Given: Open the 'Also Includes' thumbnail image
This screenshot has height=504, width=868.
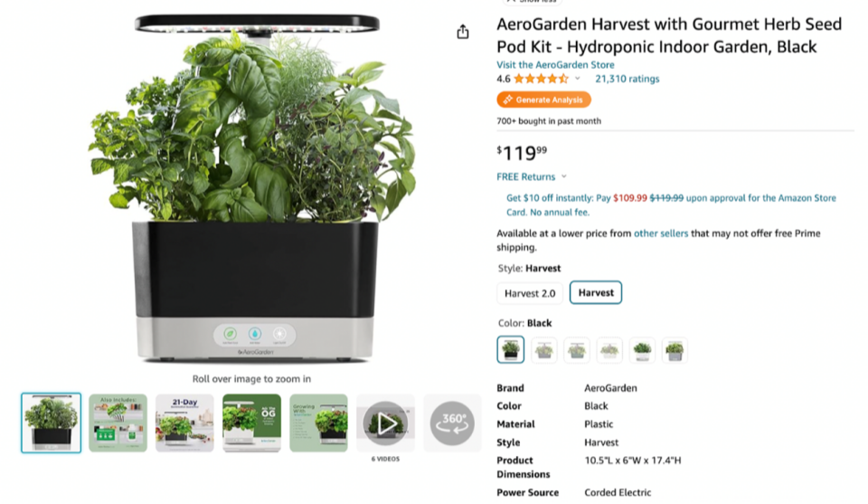Looking at the screenshot, I should [118, 423].
